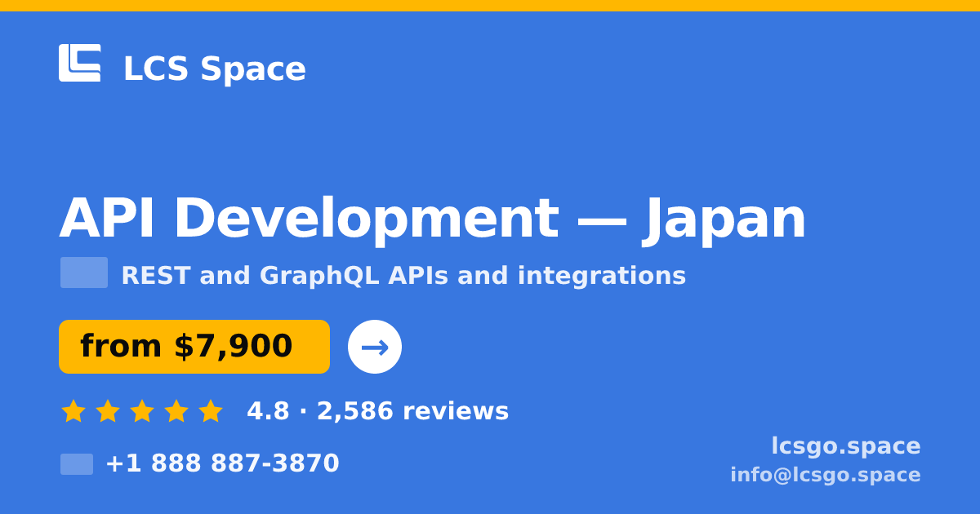The height and width of the screenshot is (514, 980).
Task: Click the phone icon beside the number
Action: (77, 464)
